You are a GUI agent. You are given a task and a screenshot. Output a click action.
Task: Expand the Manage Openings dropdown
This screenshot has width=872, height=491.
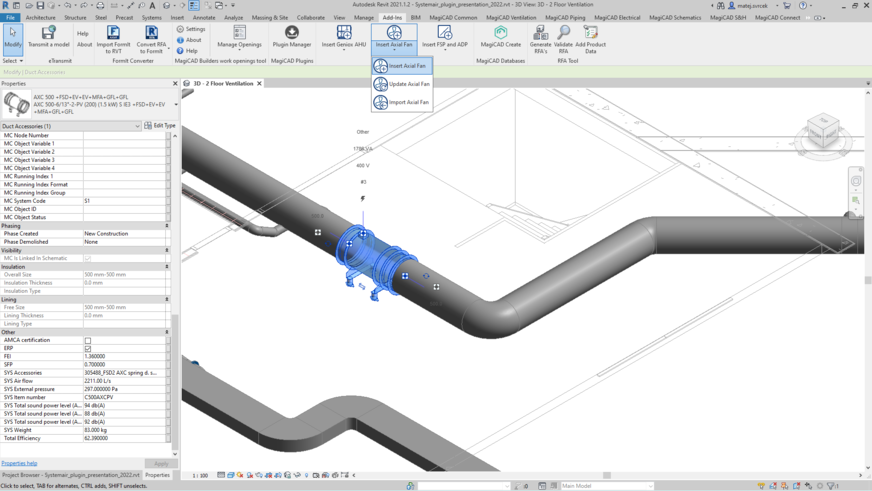(239, 50)
